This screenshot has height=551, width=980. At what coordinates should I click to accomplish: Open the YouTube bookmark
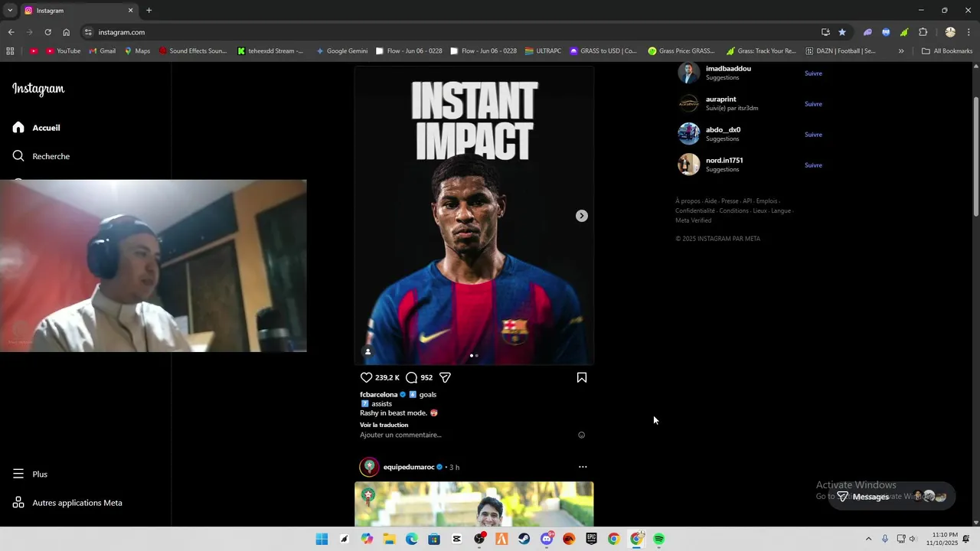coord(63,51)
